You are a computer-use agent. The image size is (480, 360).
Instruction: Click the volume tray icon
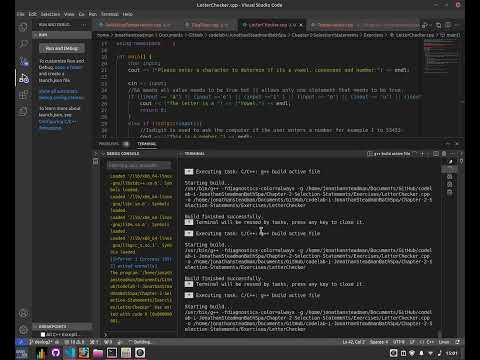(439, 353)
